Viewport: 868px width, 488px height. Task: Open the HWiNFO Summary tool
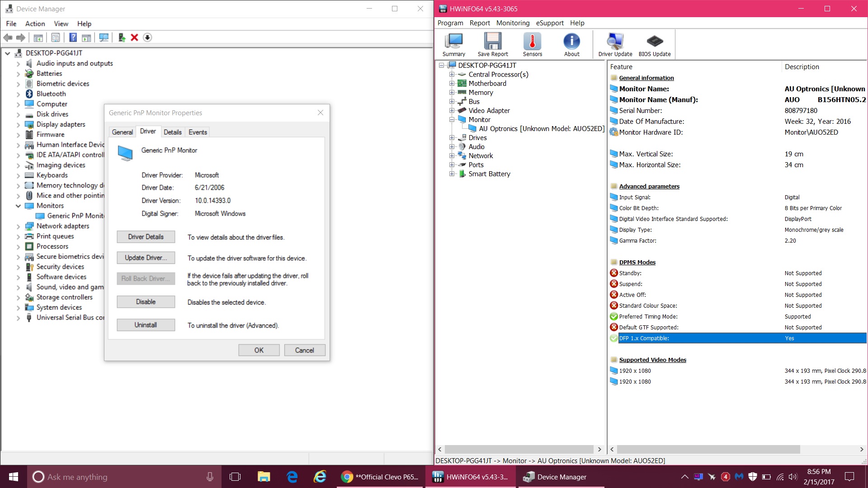[453, 45]
